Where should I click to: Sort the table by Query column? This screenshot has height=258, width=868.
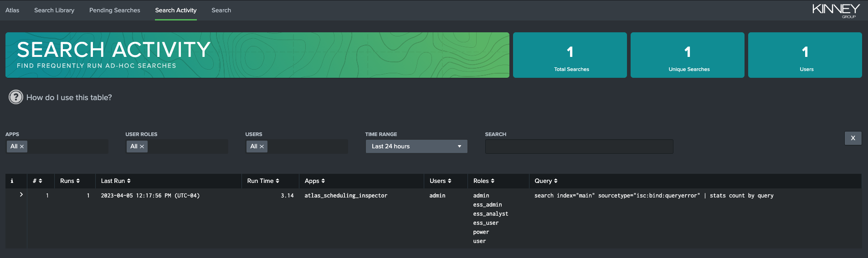[x=546, y=181]
